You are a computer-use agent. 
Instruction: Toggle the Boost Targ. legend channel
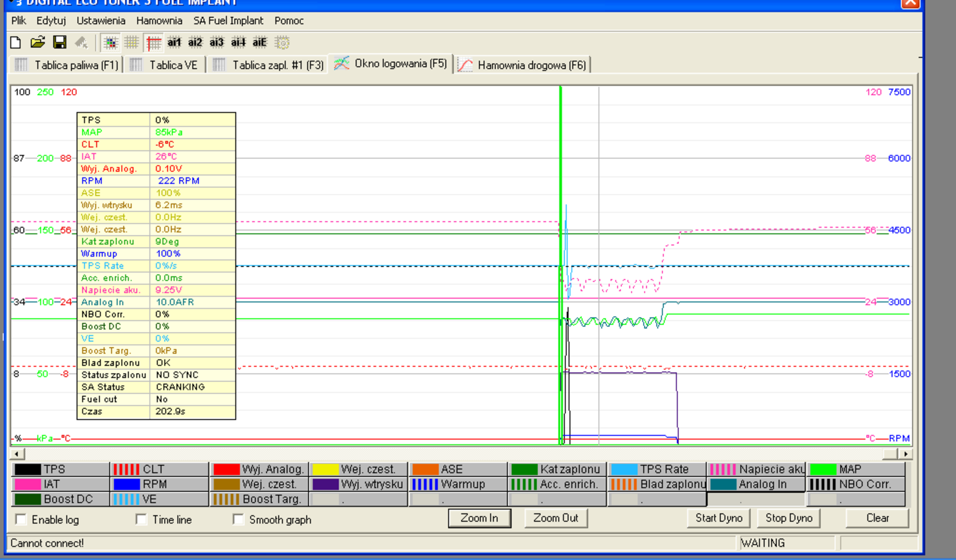tap(259, 499)
